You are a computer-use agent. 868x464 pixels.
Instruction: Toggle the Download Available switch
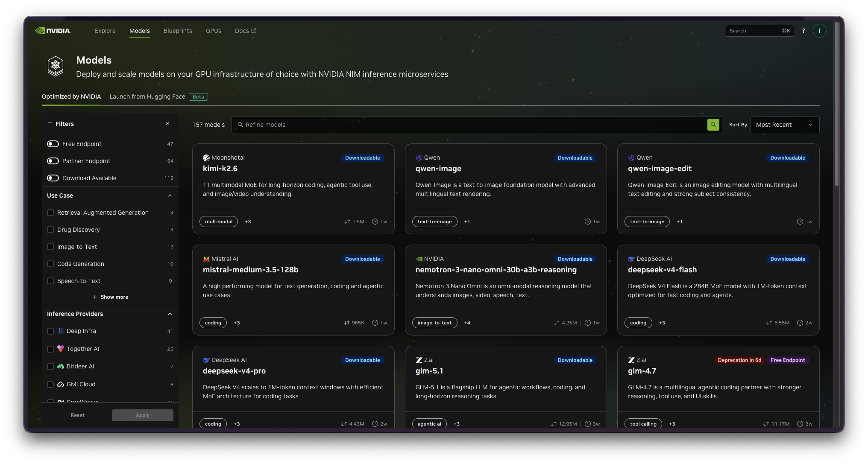click(x=53, y=178)
